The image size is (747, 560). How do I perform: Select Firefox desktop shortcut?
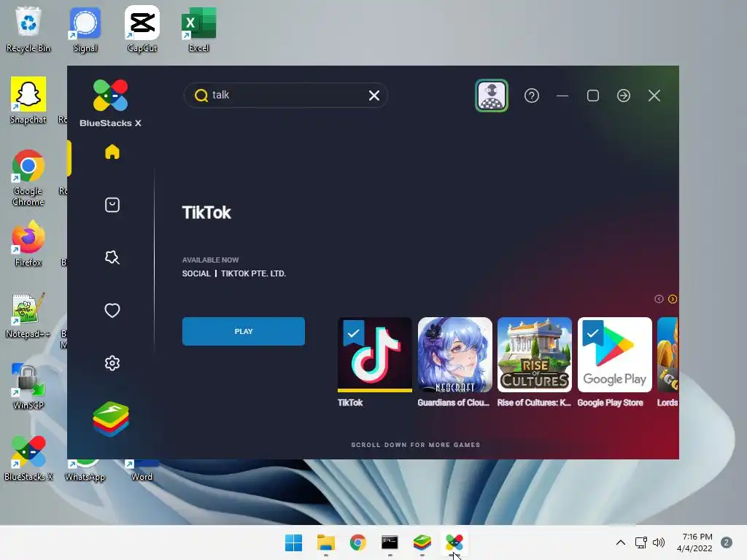[x=28, y=244]
